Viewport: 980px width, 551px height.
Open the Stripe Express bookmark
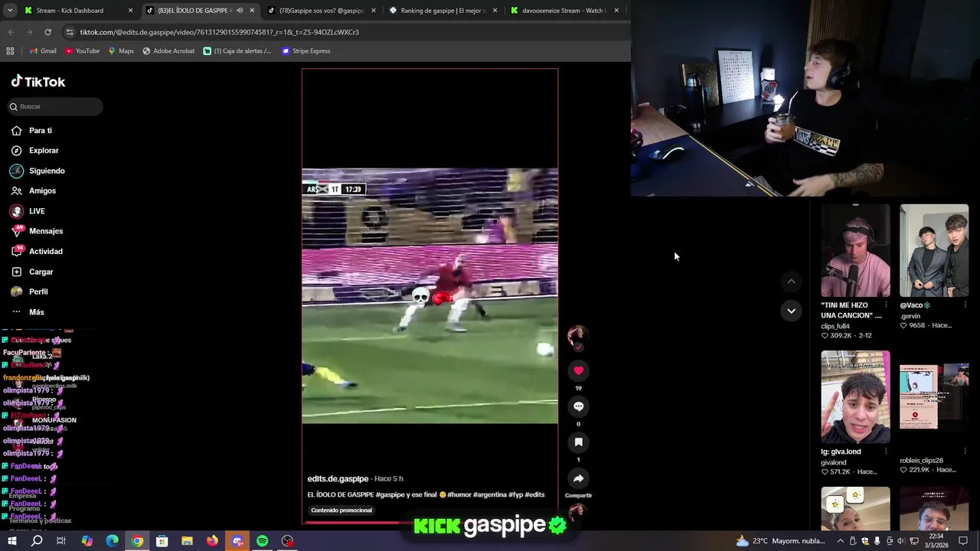306,51
